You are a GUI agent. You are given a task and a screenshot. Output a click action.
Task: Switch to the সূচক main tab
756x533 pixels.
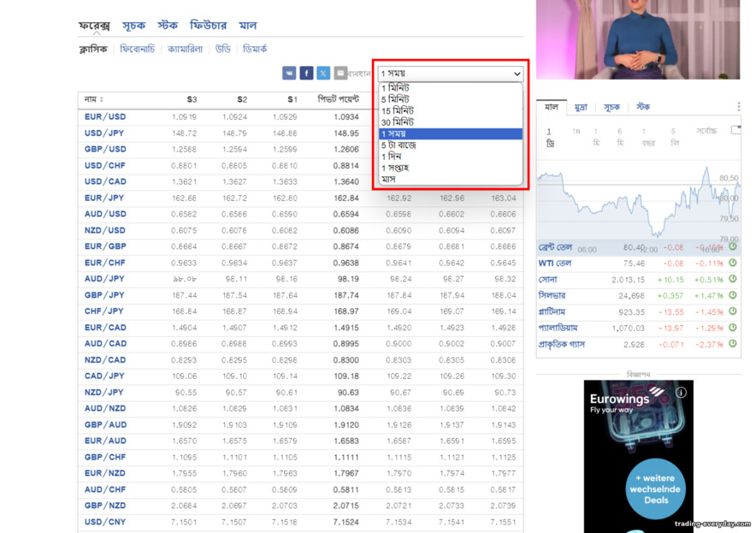pos(133,25)
